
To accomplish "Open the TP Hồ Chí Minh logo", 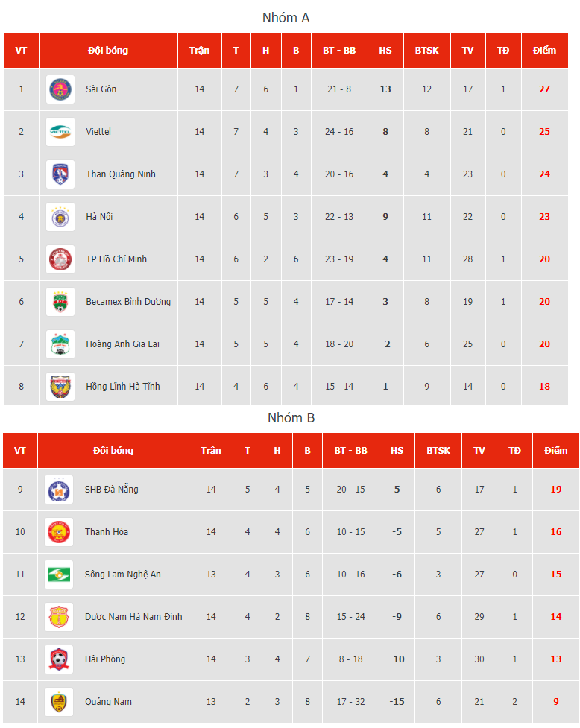I will 60,259.
